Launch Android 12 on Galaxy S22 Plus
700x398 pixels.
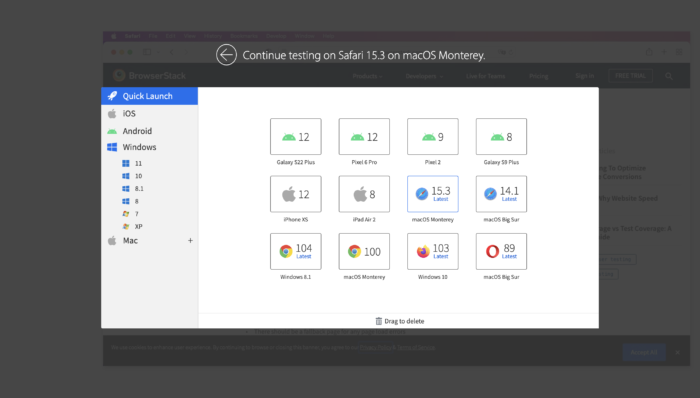[x=296, y=137]
